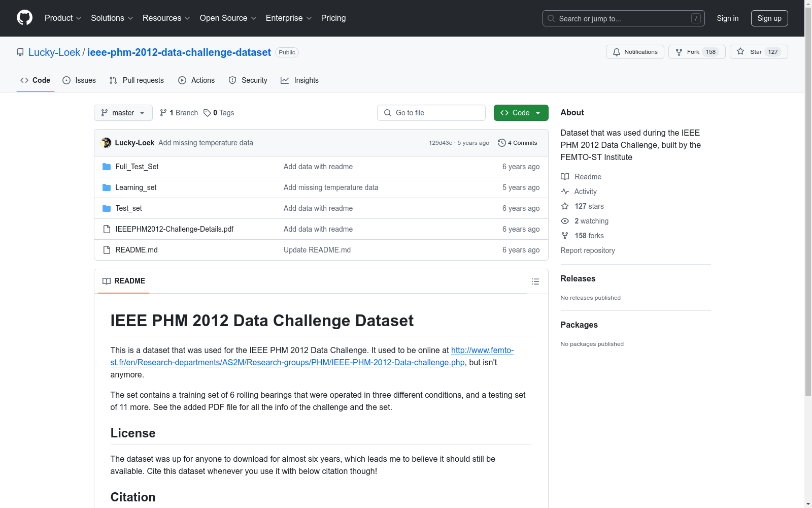The image size is (812, 508).
Task: Click the Sign up button
Action: click(769, 18)
